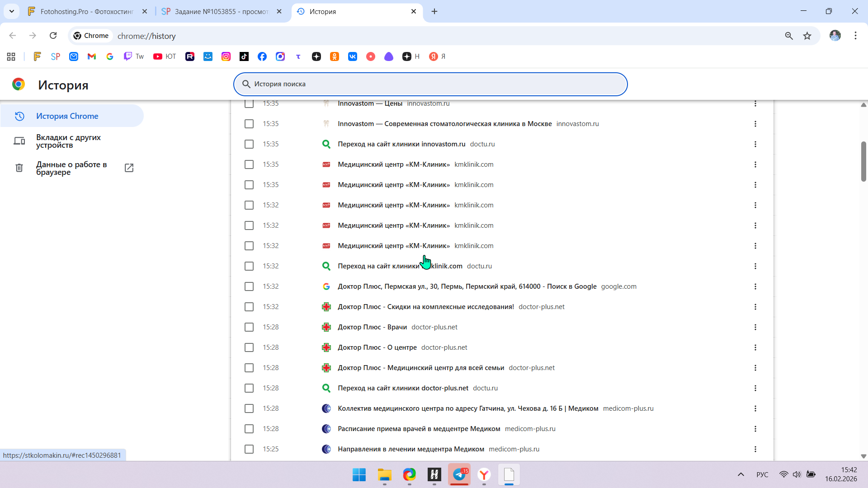This screenshot has height=488, width=868.
Task: Open Facebook bookmark icon
Action: point(262,56)
